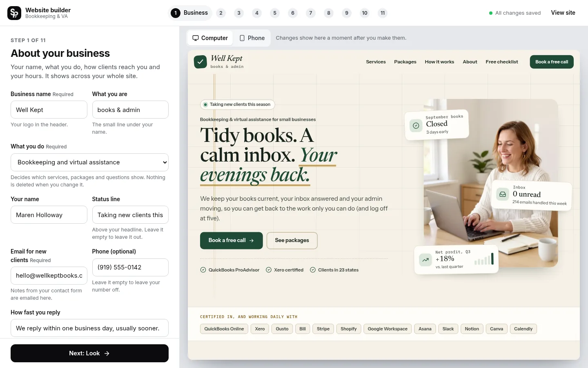
Task: Click the Clients in 23 states check icon
Action: 313,270
